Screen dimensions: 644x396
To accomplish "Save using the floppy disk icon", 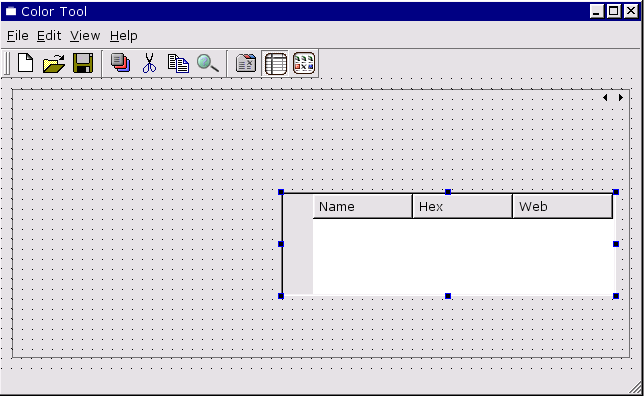I will tap(83, 63).
